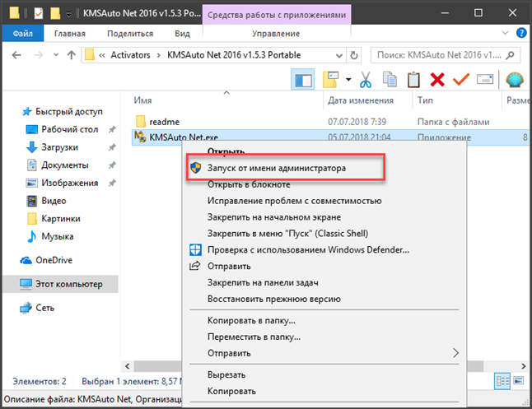Click the Classic Shell settings shell icon
The image size is (532, 409).
[514, 80]
